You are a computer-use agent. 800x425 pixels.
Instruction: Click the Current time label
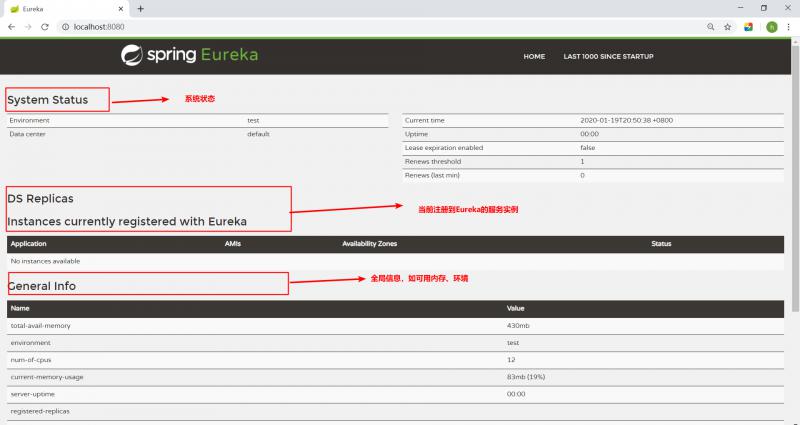click(x=424, y=120)
